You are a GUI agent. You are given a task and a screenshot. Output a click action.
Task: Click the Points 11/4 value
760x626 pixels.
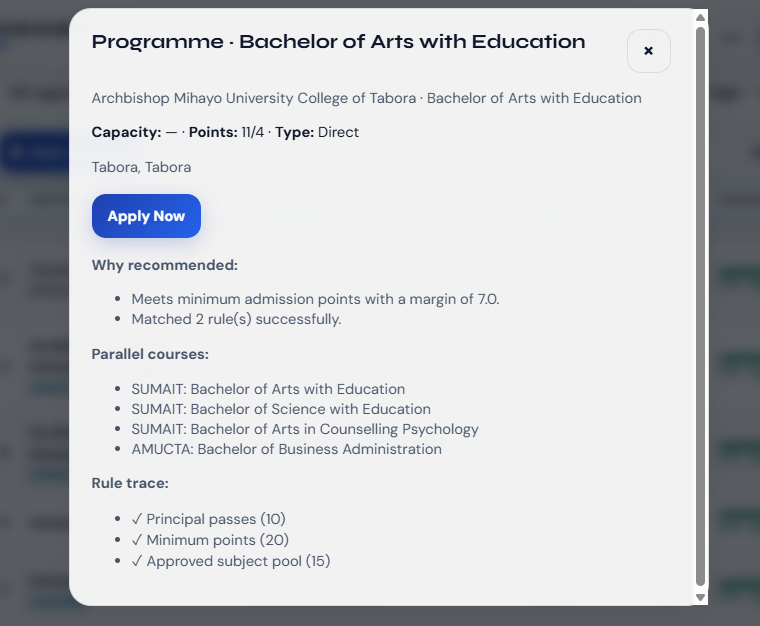point(226,132)
